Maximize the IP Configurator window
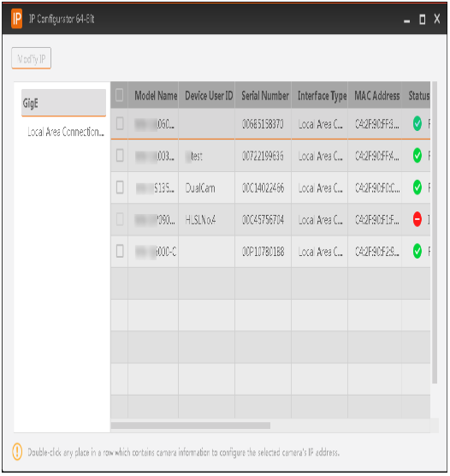Image resolution: width=450 pixels, height=476 pixels. (x=422, y=20)
